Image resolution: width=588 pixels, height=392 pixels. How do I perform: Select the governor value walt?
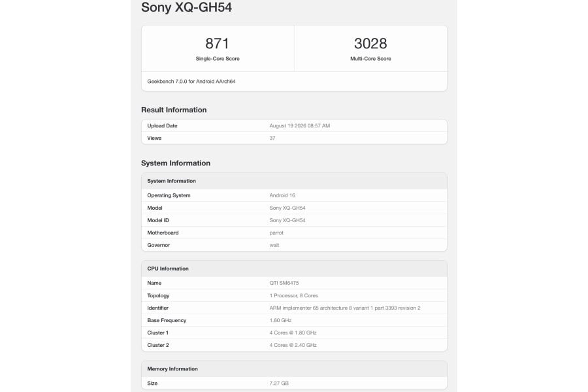click(x=274, y=245)
